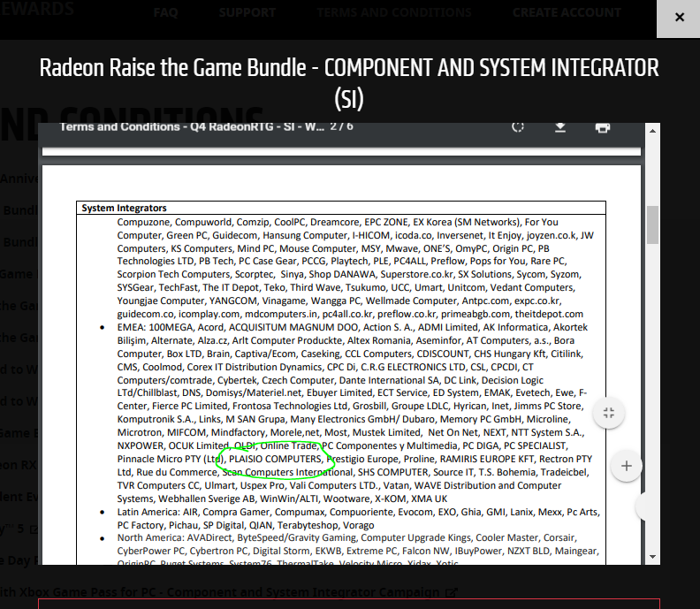
Task: Zoom in on the PDF
Action: (x=627, y=466)
